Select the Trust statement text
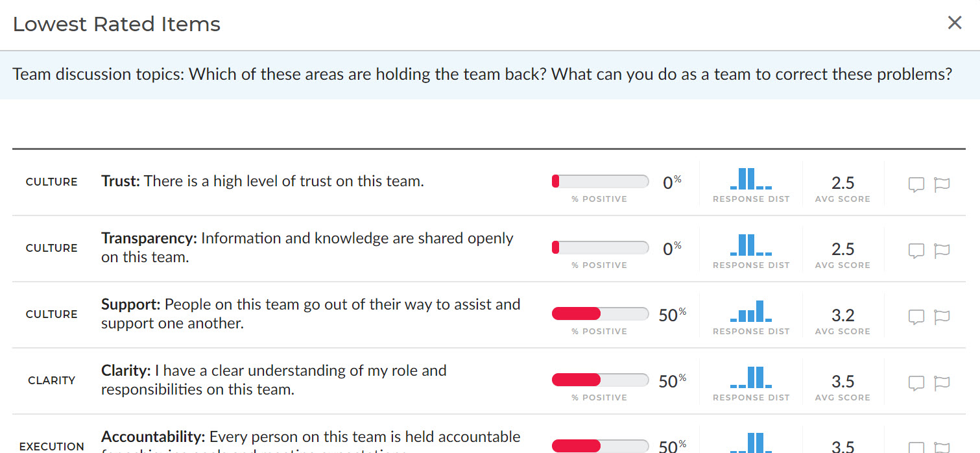The width and height of the screenshot is (980, 453). pos(283,181)
